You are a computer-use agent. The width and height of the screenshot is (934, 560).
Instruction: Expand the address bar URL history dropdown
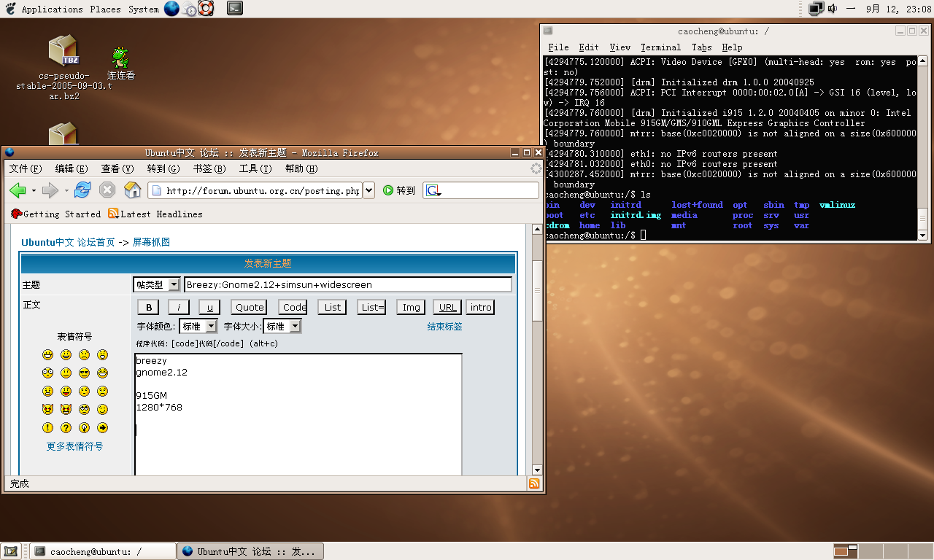coord(368,190)
